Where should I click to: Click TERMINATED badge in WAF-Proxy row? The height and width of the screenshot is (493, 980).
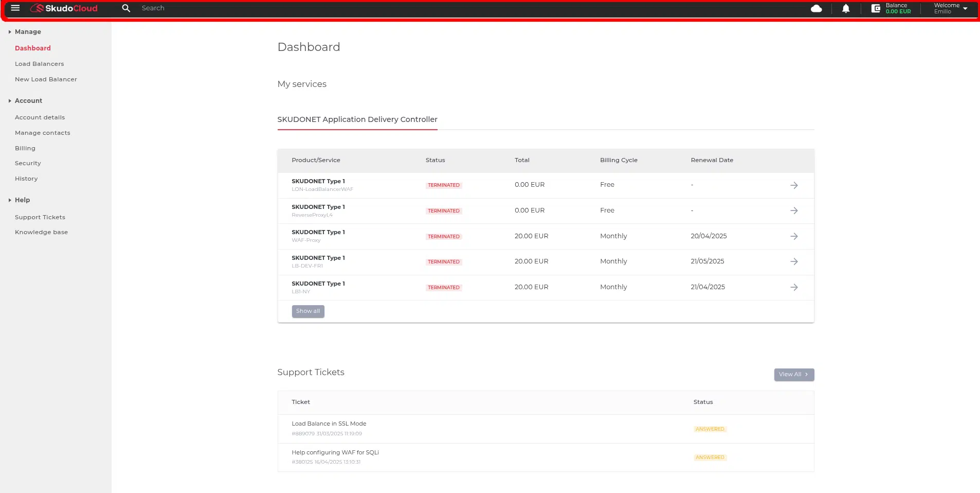(x=444, y=237)
